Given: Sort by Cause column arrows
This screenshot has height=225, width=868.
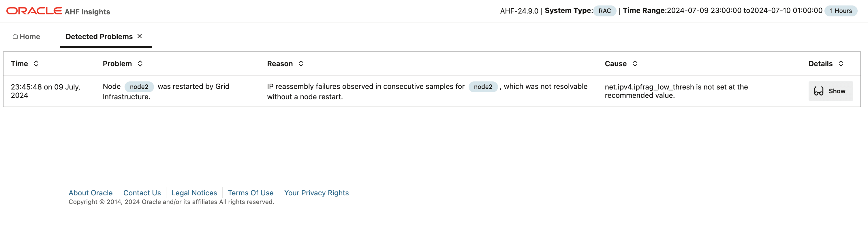Looking at the screenshot, I should click(x=635, y=64).
